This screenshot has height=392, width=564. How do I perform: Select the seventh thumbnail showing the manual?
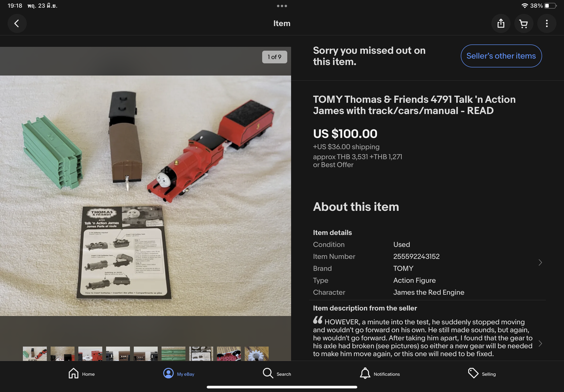point(201,353)
